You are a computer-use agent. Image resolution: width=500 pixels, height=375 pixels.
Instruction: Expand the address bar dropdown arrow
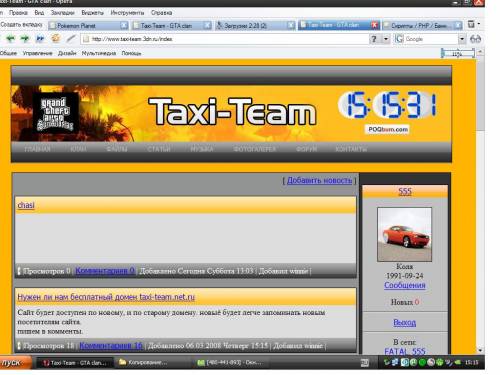click(x=386, y=39)
